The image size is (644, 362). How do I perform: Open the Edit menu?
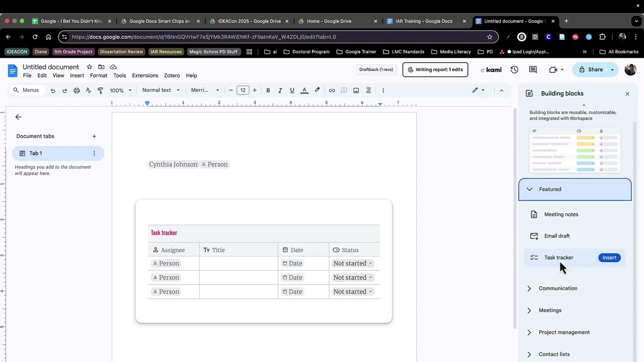(x=42, y=75)
